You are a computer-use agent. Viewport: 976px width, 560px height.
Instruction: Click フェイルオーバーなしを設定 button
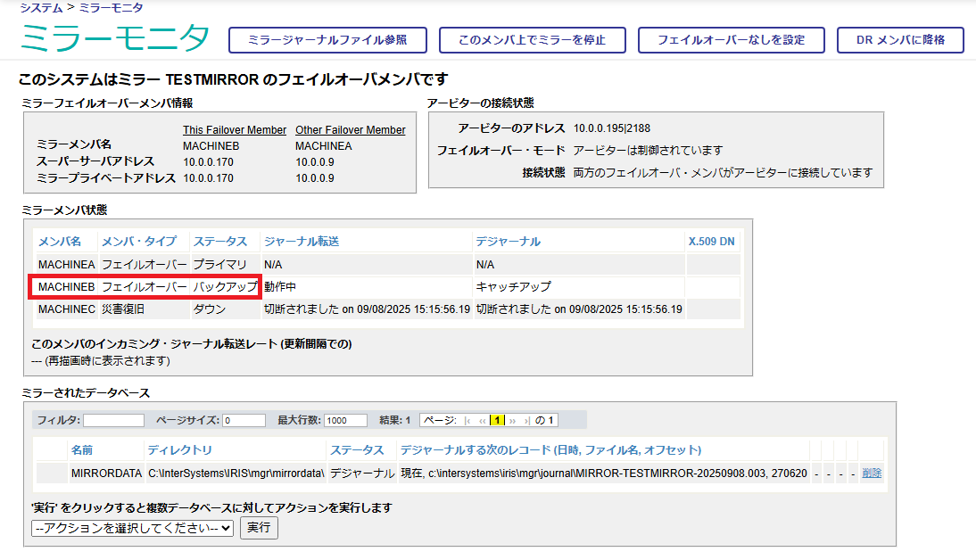tap(731, 40)
